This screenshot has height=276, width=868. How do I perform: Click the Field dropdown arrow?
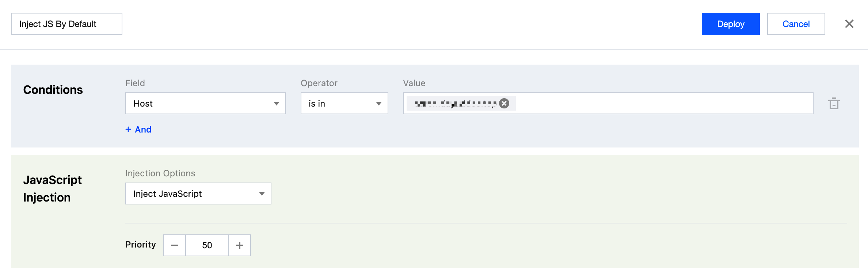[x=277, y=104]
